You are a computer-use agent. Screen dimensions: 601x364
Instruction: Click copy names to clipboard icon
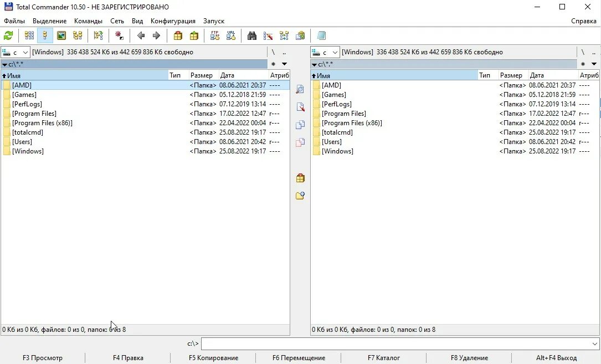(x=300, y=35)
